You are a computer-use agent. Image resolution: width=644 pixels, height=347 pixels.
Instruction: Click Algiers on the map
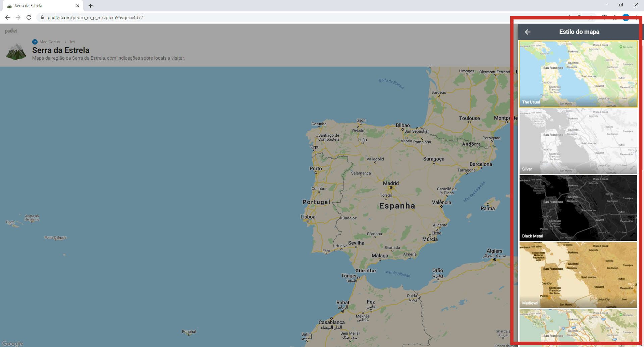495,251
